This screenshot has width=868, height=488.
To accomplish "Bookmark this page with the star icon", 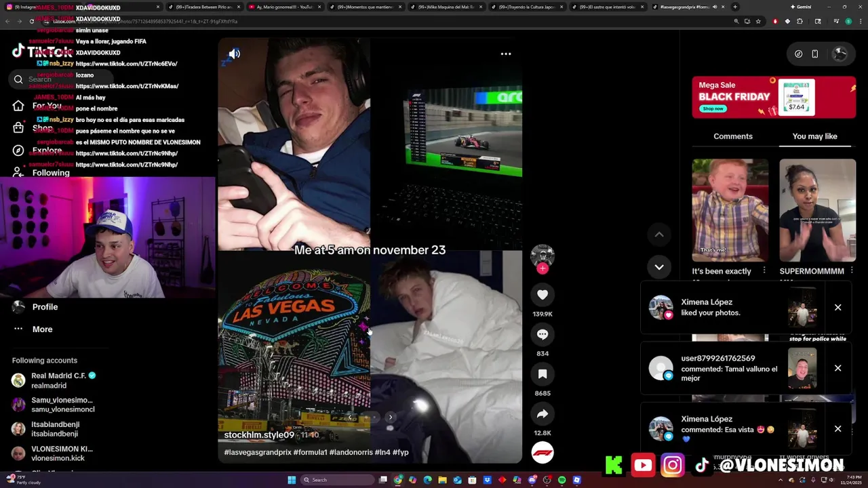I will click(758, 21).
